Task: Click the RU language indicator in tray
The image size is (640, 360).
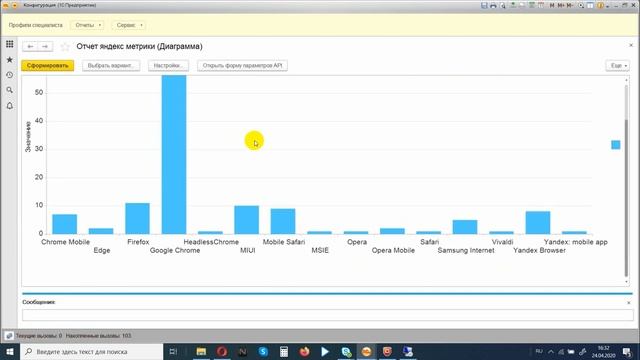Action: click(x=539, y=351)
